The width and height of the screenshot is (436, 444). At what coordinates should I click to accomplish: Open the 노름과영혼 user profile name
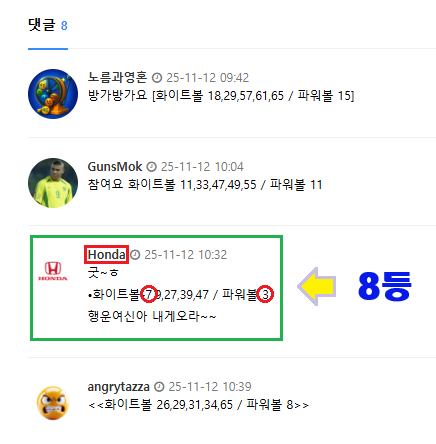coord(117,77)
